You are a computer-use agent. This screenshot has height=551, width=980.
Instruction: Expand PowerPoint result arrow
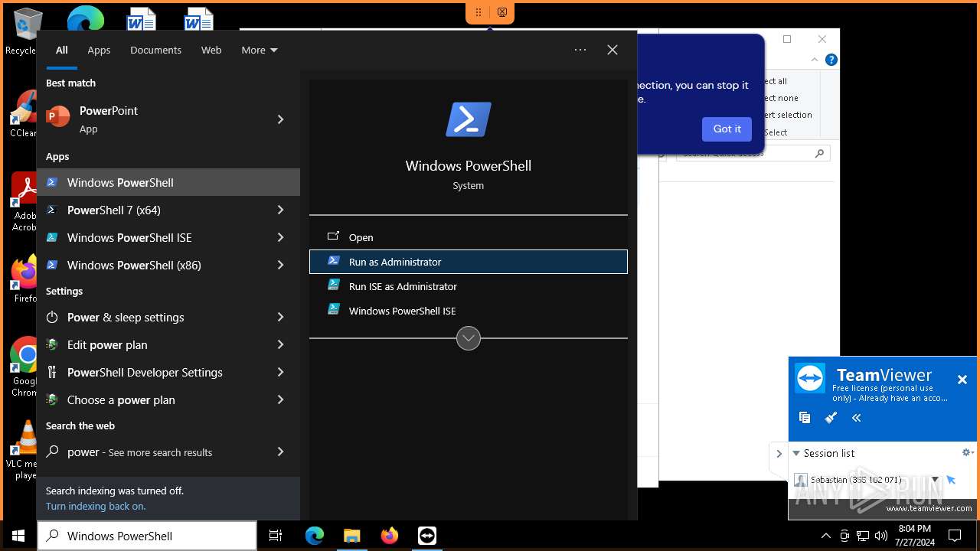click(x=280, y=119)
